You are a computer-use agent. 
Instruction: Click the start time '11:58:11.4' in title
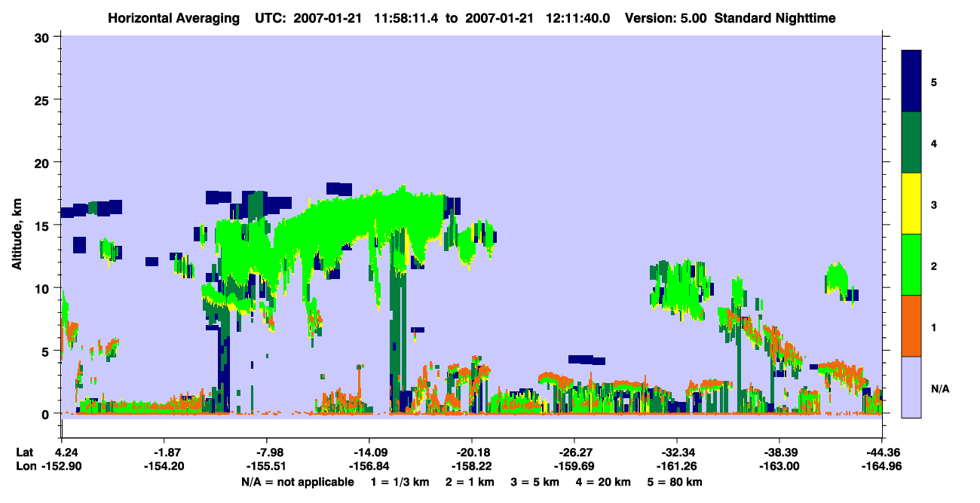[408, 17]
